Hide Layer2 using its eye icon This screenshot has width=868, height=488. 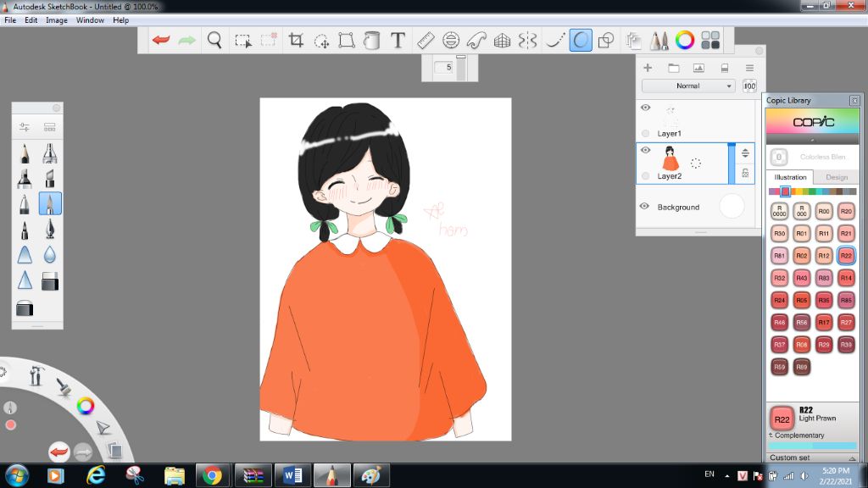click(645, 150)
